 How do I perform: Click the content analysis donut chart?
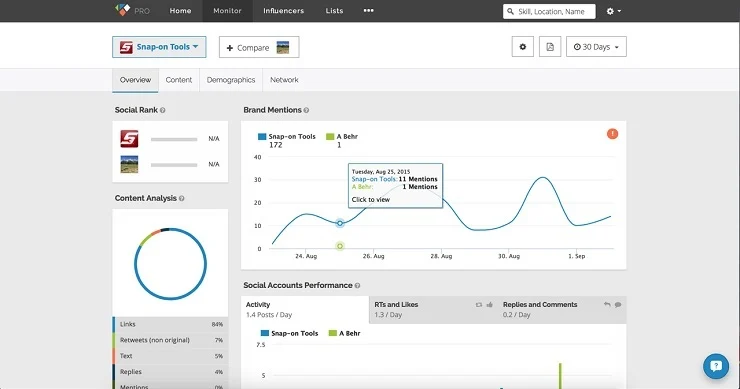pos(170,264)
